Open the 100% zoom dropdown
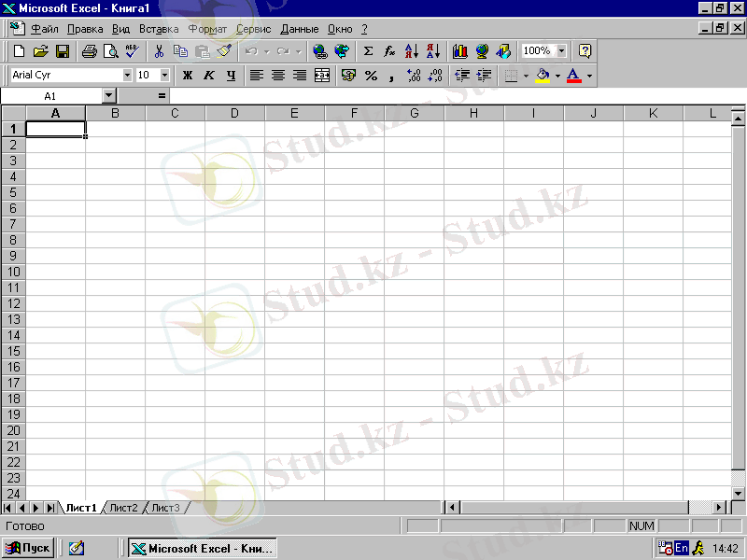This screenshot has width=747, height=560. click(562, 50)
